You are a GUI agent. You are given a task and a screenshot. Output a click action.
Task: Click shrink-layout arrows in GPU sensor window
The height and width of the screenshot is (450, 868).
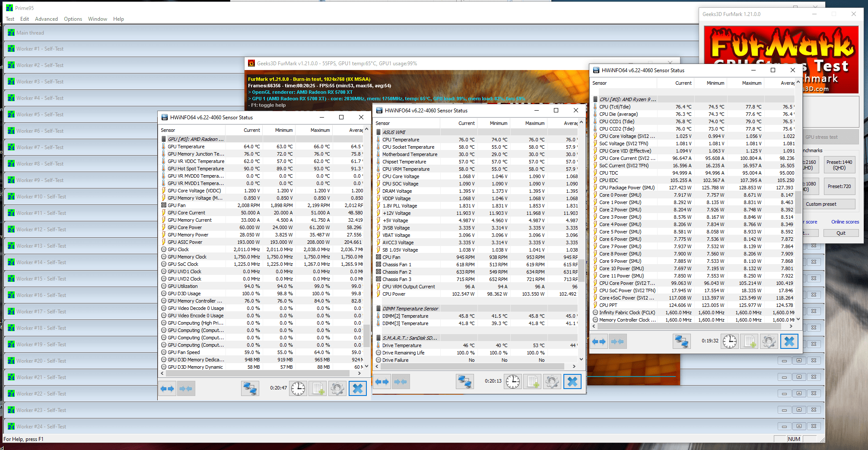186,389
